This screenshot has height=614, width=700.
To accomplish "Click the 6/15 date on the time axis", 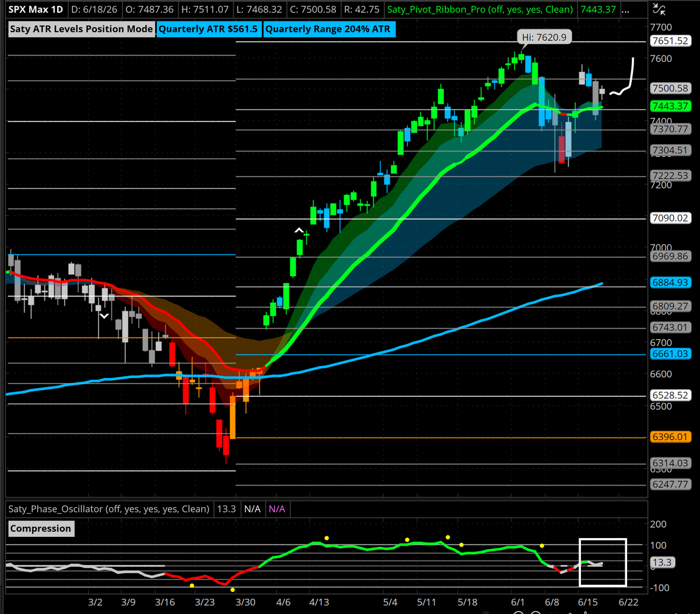I will [587, 602].
